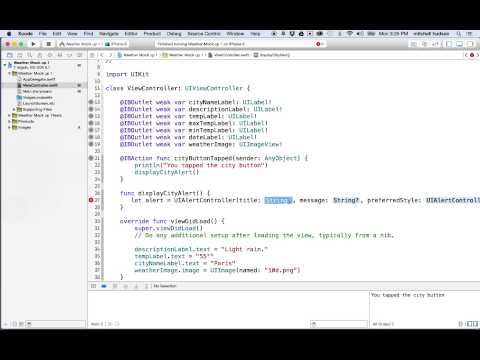
Task: Show the Find navigator
Action: [x=30, y=55]
